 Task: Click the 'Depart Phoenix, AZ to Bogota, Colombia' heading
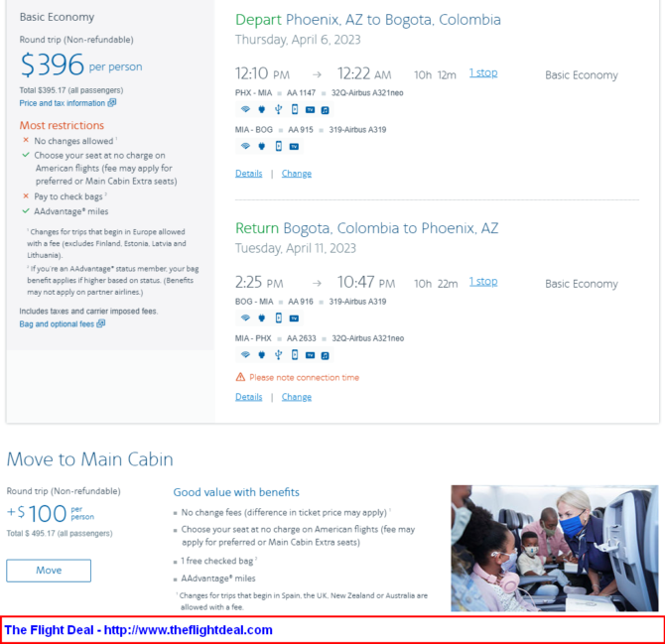[x=367, y=20]
